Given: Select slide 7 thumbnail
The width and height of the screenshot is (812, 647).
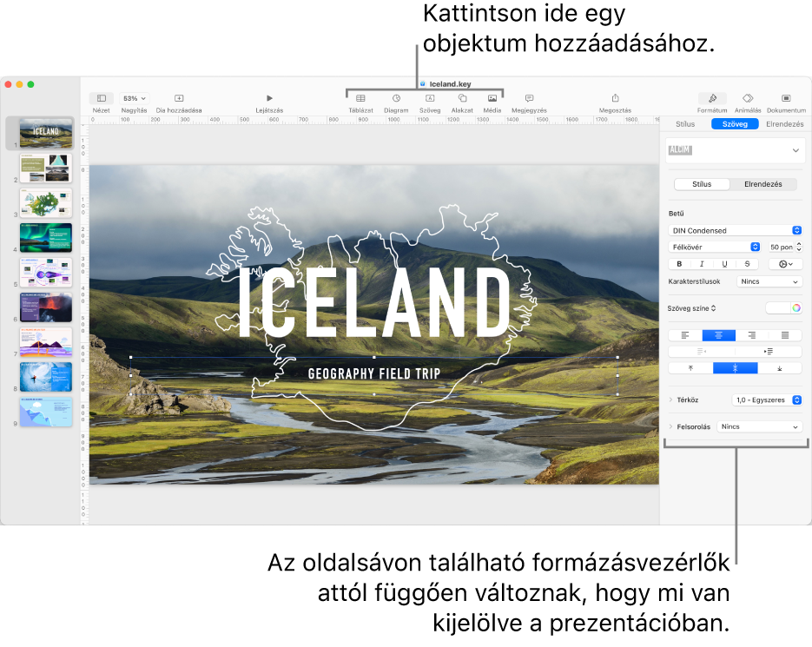Looking at the screenshot, I should click(45, 342).
